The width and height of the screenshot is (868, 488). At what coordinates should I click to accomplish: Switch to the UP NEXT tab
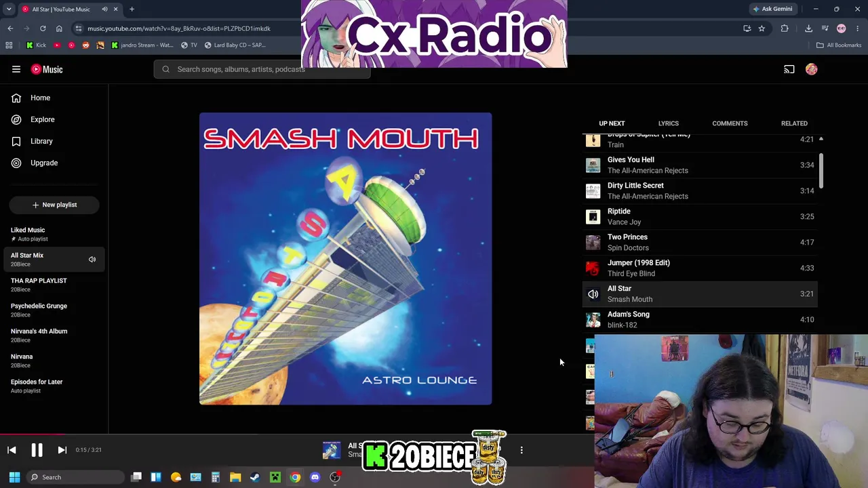click(612, 123)
